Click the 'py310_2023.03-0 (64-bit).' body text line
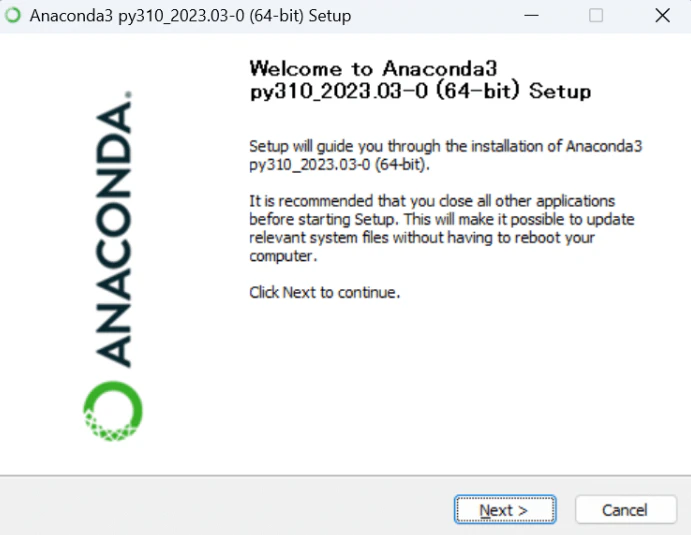 [339, 165]
